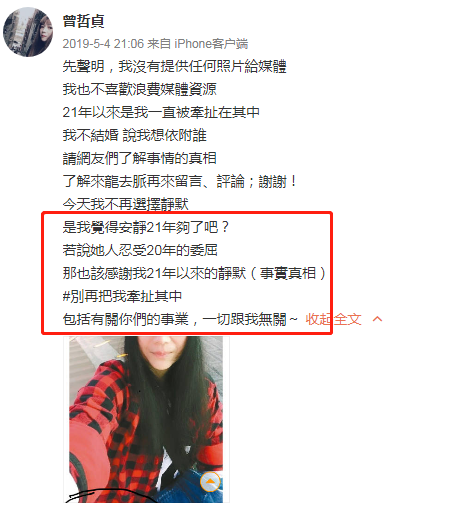Screen dimensions: 464x511
Task: Open the 曾哲貞 username link
Action: point(84,21)
